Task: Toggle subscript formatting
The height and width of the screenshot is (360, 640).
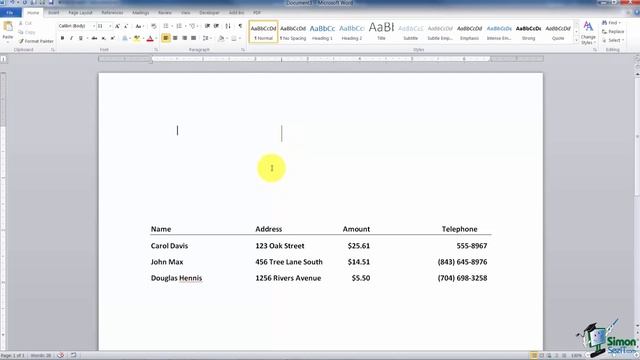Action: pyautogui.click(x=104, y=38)
